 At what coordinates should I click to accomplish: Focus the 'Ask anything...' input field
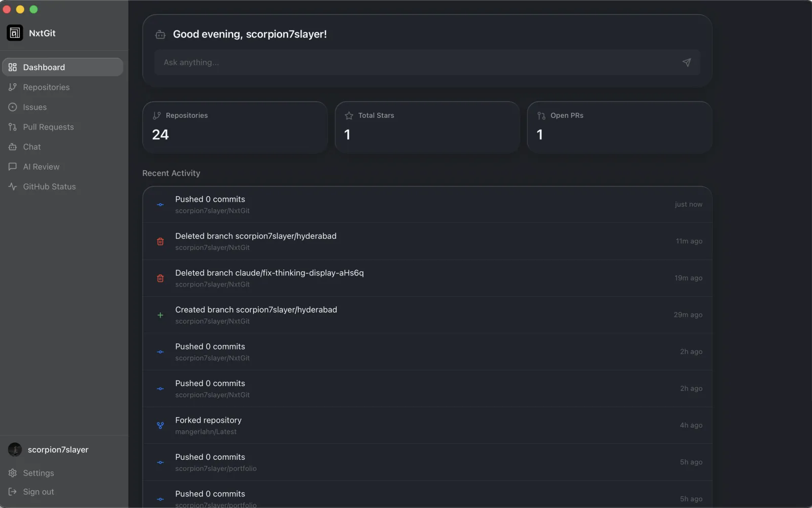coord(427,62)
